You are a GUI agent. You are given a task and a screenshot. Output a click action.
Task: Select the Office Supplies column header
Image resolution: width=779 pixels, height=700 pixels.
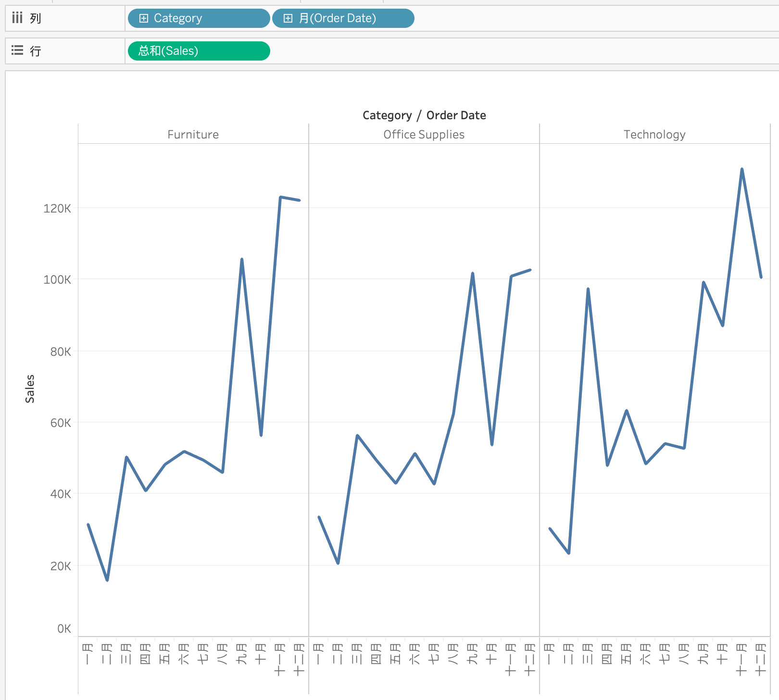[424, 135]
